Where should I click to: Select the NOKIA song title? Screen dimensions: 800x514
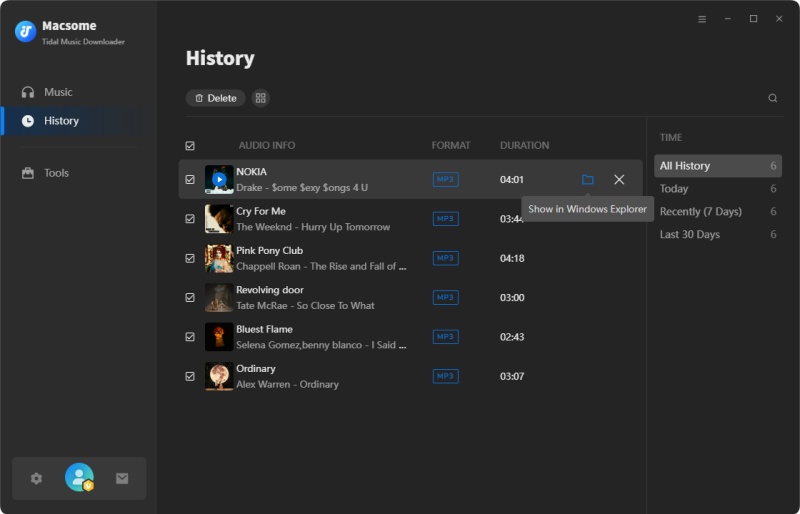251,172
